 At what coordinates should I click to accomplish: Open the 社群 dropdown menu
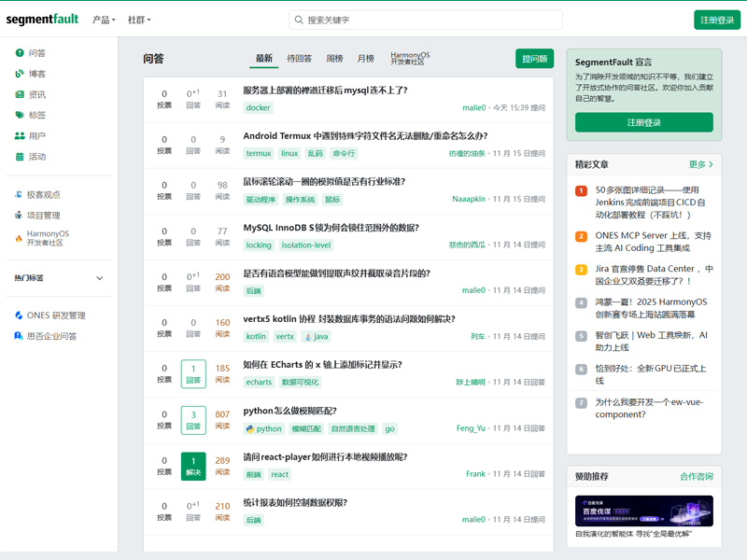pyautogui.click(x=138, y=20)
